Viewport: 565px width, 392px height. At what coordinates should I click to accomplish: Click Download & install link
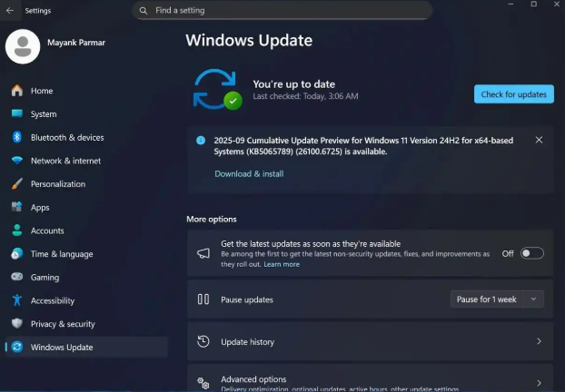[249, 174]
